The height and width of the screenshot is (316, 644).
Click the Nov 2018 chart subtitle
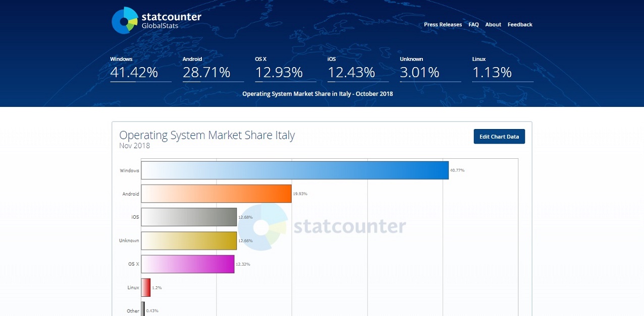coord(134,146)
